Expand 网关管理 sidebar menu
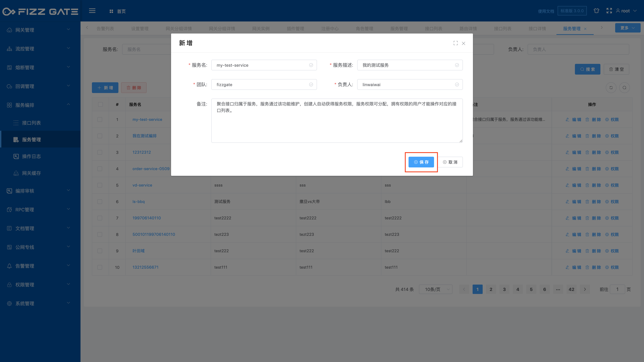Image resolution: width=644 pixels, height=362 pixels. [x=40, y=30]
